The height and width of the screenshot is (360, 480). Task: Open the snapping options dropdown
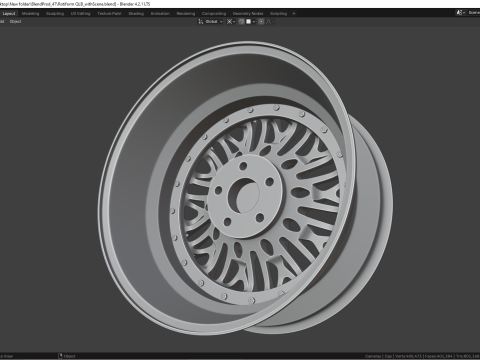click(251, 22)
